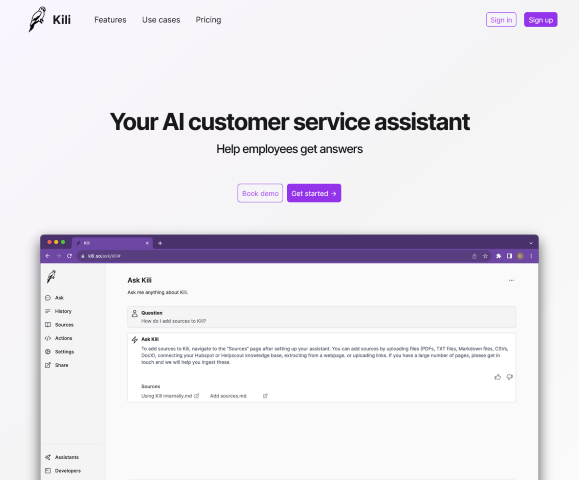Image resolution: width=579 pixels, height=480 pixels.
Task: Open the browser three-dot menu
Action: [531, 256]
